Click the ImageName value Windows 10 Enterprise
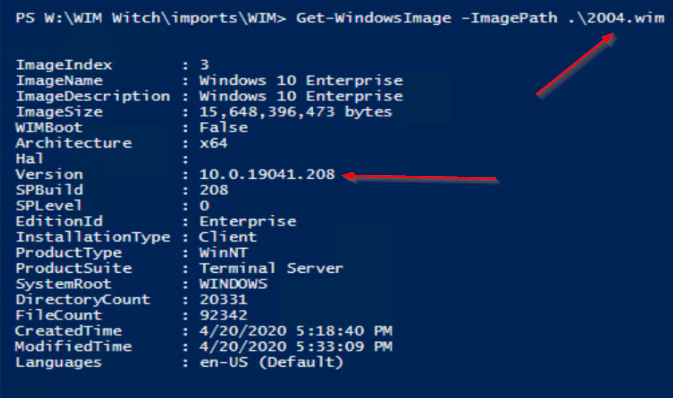Viewport: 673px width, 398px height. (301, 80)
